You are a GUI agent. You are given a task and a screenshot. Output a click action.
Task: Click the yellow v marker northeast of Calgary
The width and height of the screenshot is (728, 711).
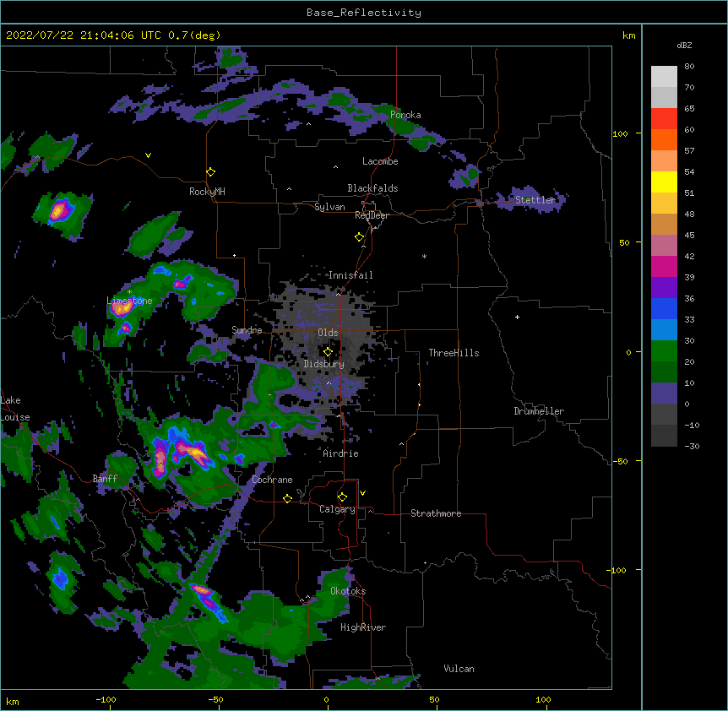coord(362,493)
